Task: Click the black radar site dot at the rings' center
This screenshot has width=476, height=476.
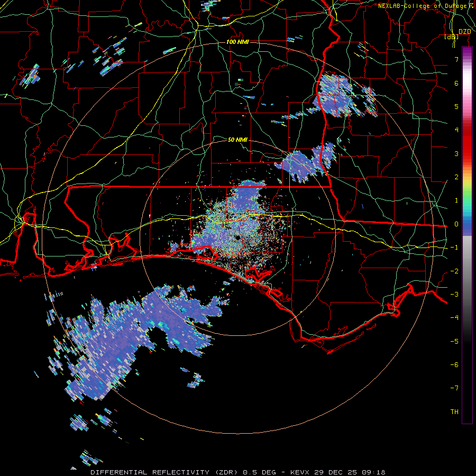Action: [237, 237]
